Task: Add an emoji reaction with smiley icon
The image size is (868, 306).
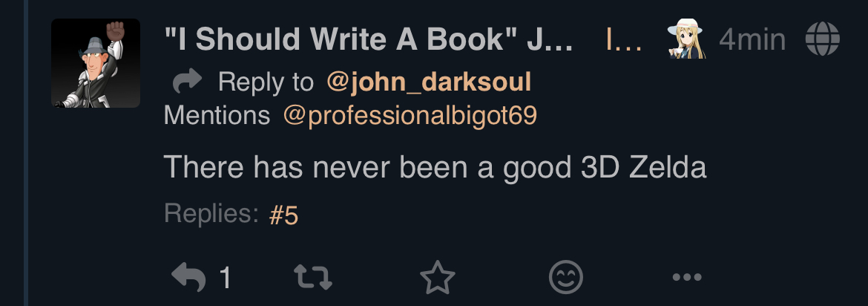Action: [x=566, y=277]
